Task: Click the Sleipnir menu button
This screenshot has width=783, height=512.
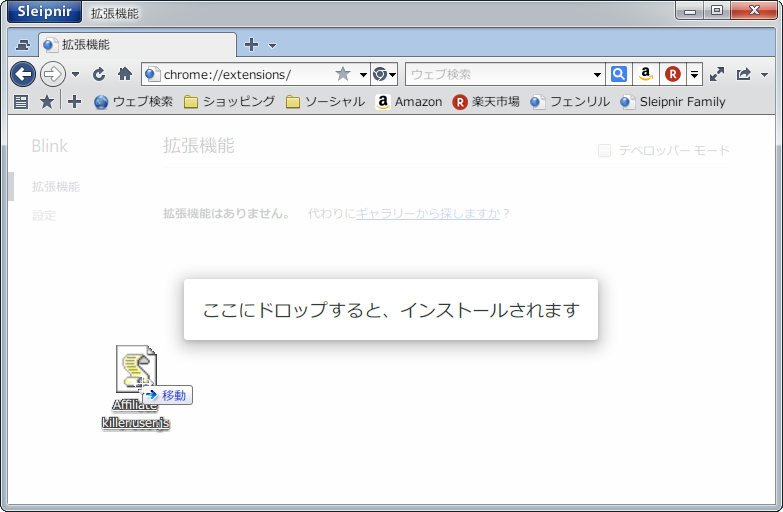Action: tap(44, 11)
